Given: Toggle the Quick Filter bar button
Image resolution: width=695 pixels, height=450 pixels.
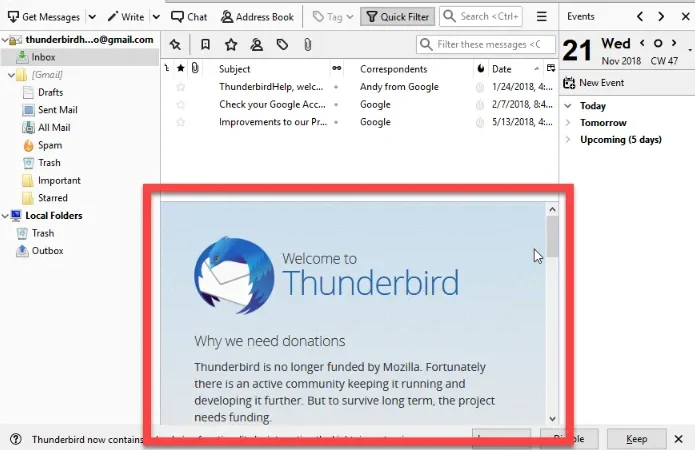Looking at the screenshot, I should (398, 17).
